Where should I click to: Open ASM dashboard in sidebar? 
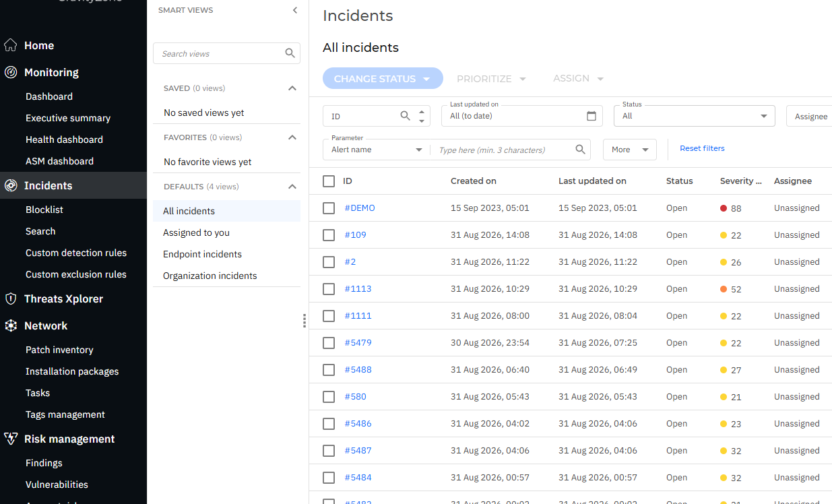click(59, 161)
